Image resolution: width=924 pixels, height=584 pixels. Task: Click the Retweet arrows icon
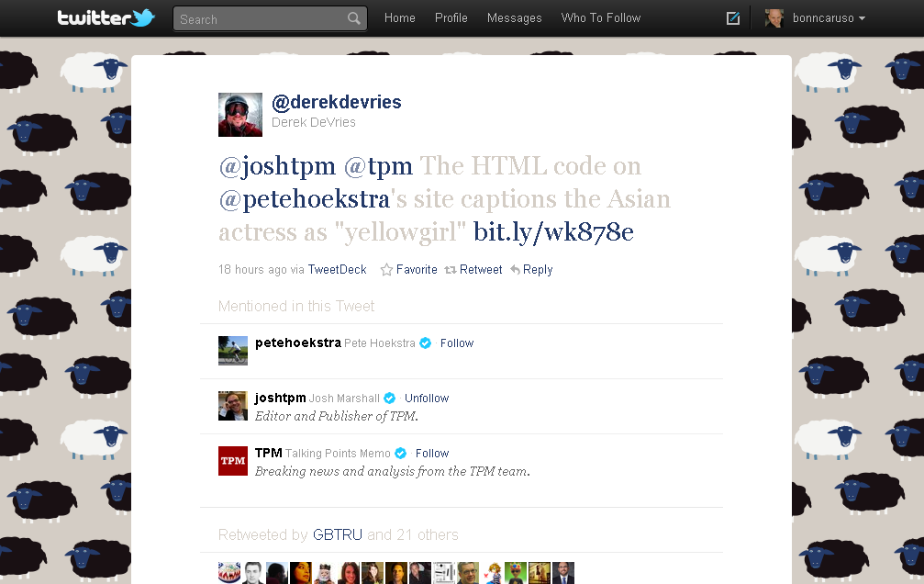coord(451,270)
